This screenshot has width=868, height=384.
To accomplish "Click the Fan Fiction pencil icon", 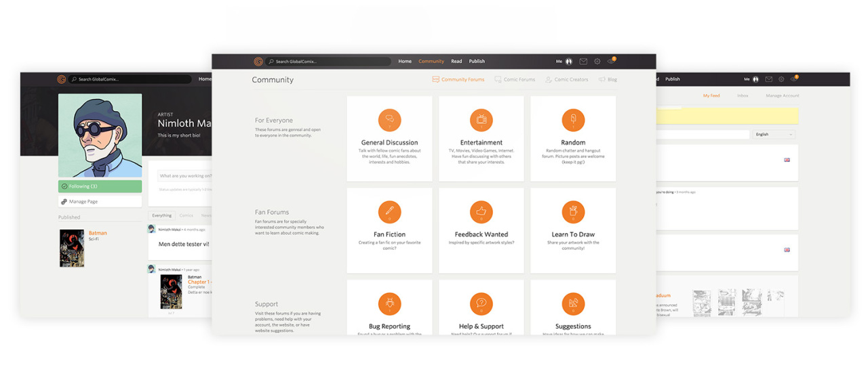I will coord(390,212).
